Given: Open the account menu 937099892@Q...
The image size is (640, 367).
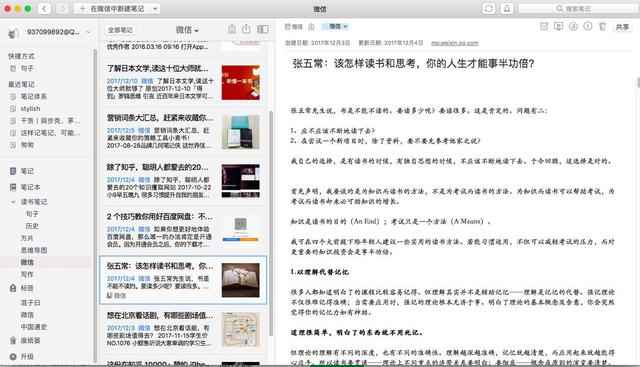Looking at the screenshot, I should tap(58, 31).
